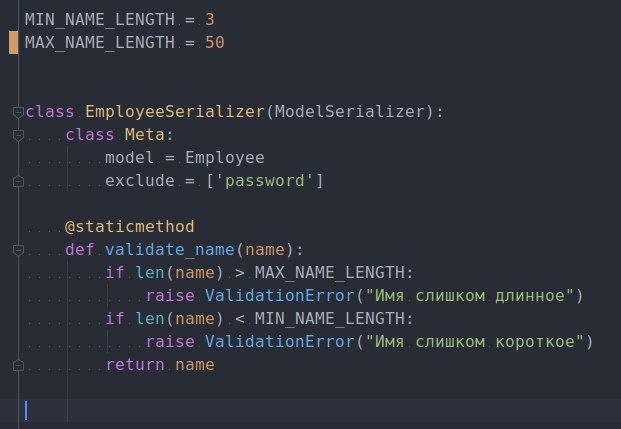The image size is (621, 429).
Task: Click the MIN_NAME_LENGTH constant definition
Action: (100, 19)
